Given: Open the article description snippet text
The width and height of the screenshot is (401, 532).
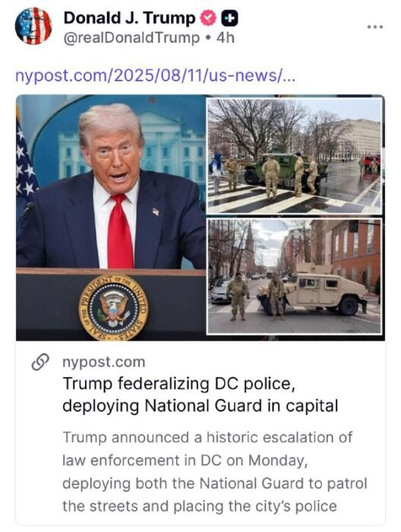Looking at the screenshot, I should [x=215, y=472].
